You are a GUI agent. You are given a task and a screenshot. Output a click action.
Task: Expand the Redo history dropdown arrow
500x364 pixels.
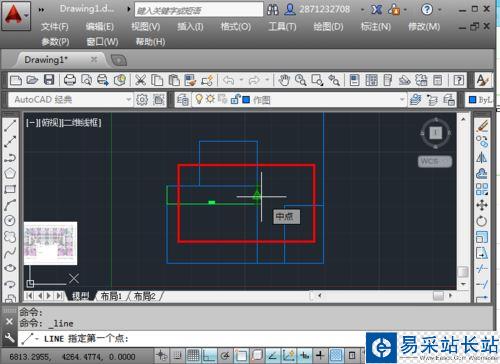267,80
